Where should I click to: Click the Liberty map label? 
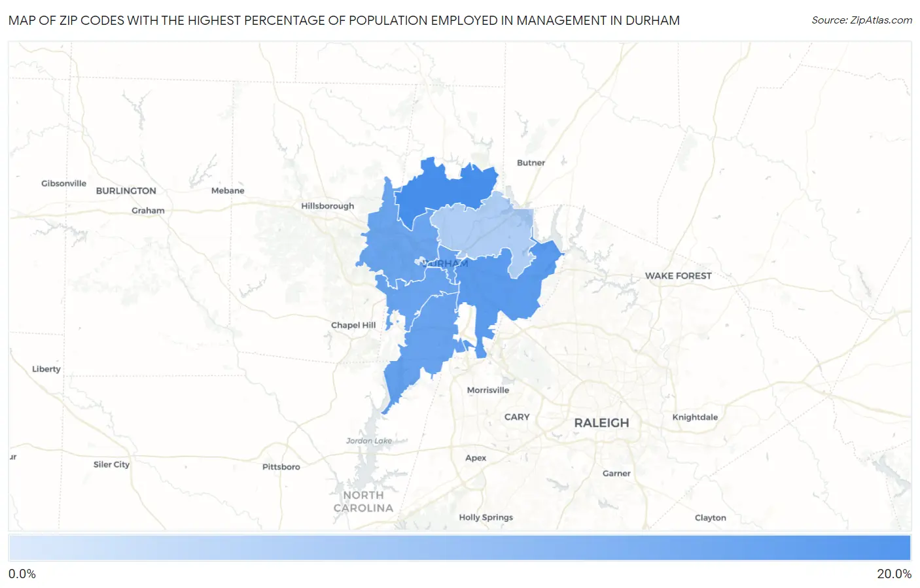(x=46, y=369)
